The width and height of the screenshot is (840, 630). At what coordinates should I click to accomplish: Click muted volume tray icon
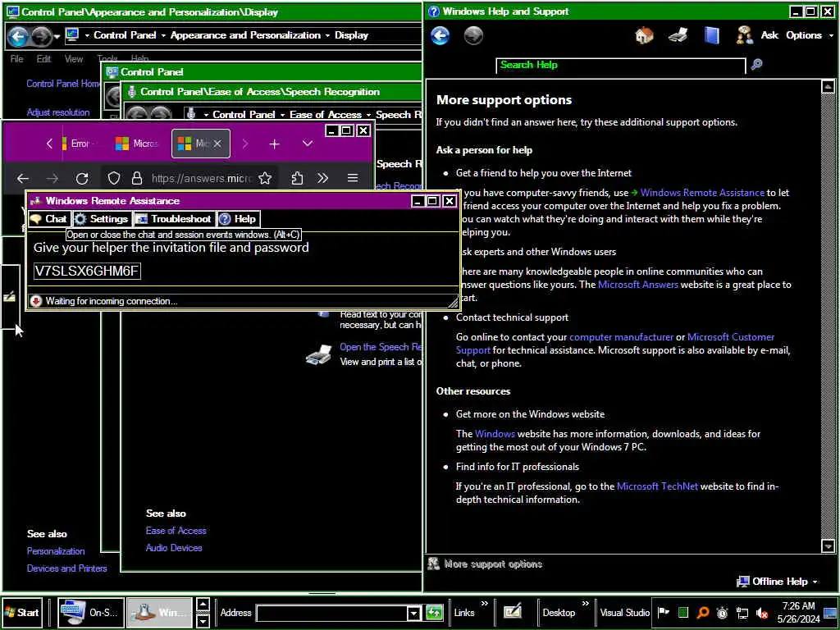(761, 612)
